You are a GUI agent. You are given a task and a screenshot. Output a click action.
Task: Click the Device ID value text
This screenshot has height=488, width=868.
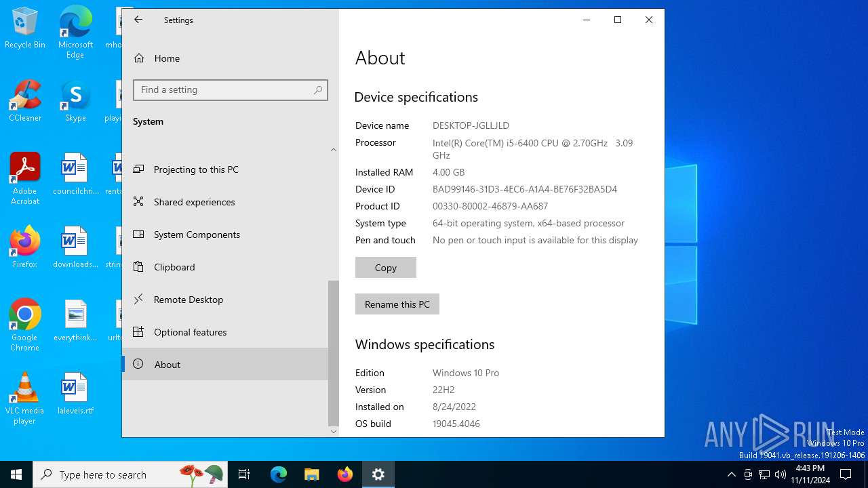[525, 189]
